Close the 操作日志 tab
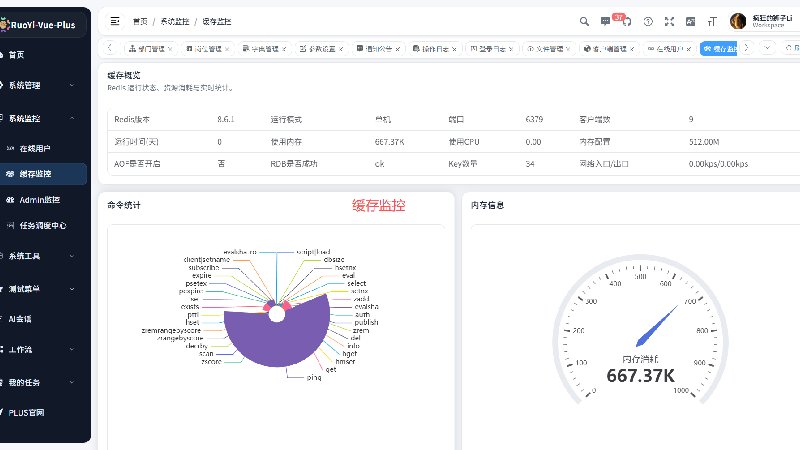This screenshot has height=450, width=800. pos(454,49)
